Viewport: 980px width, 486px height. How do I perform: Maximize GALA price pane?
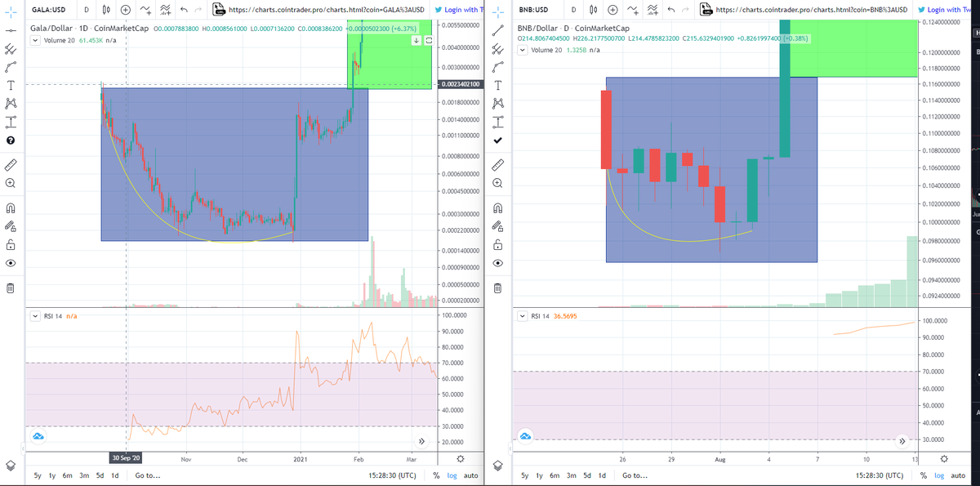pyautogui.click(x=429, y=40)
